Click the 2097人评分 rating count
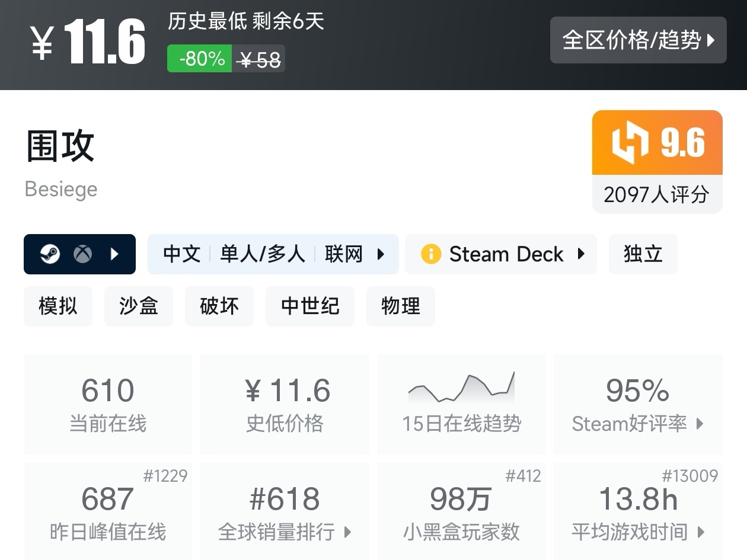This screenshot has width=747, height=560. point(657,194)
